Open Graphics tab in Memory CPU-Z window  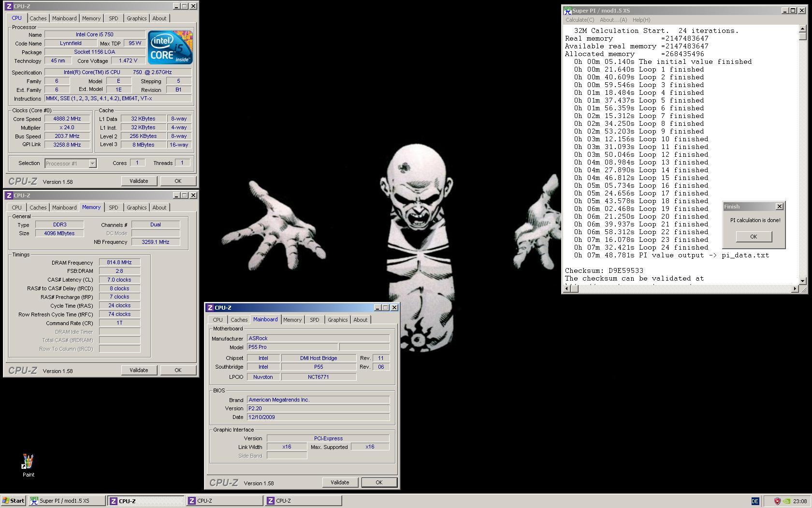[x=136, y=208]
